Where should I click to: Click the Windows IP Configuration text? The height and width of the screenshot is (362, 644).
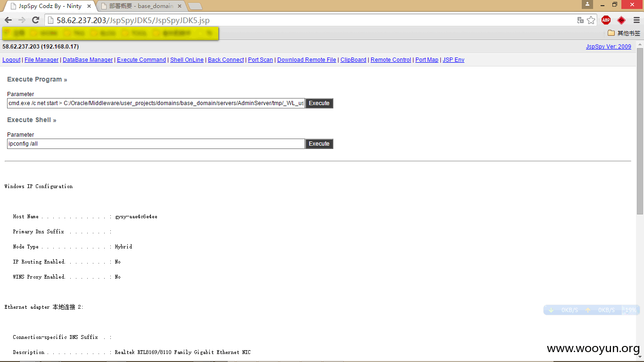point(39,187)
